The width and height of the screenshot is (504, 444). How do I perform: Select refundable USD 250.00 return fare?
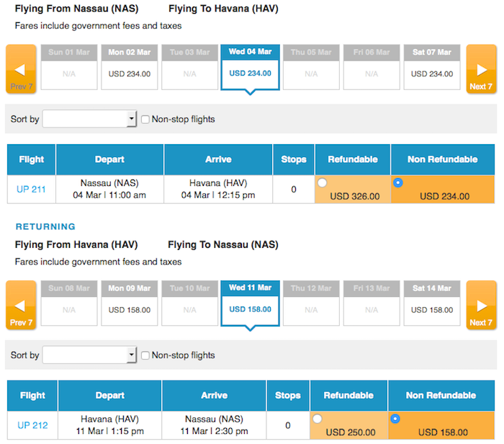(x=318, y=419)
